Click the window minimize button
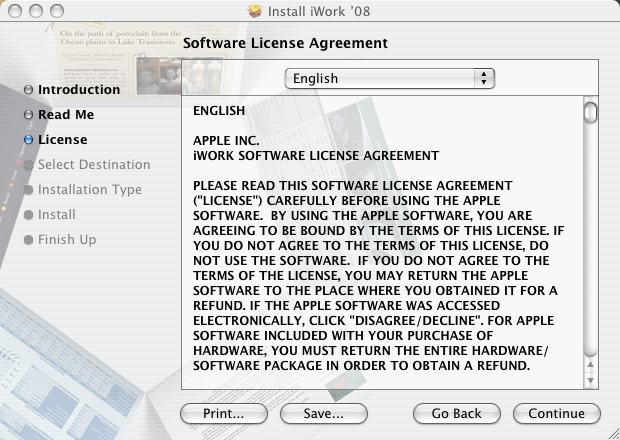620x440 pixels. (36, 11)
